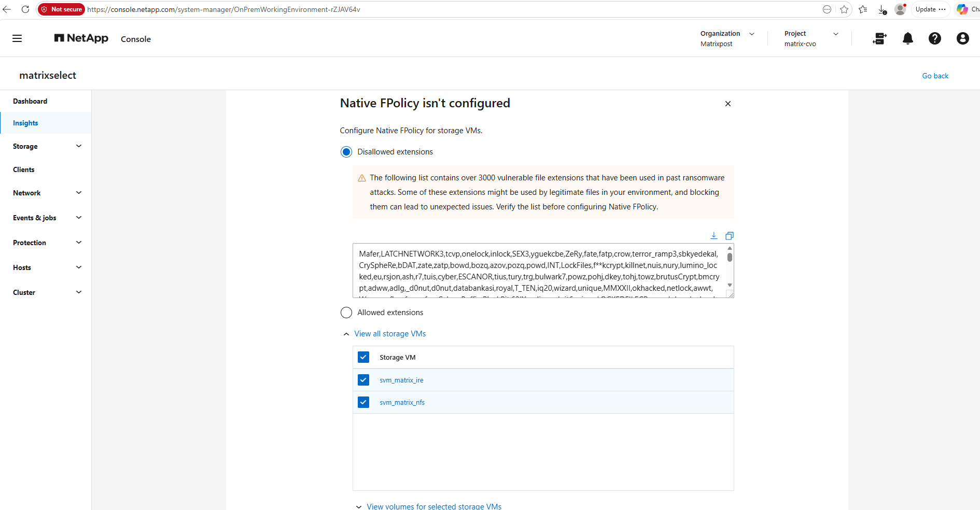Open the user account icon
Image resolution: width=980 pixels, height=510 pixels.
(963, 38)
